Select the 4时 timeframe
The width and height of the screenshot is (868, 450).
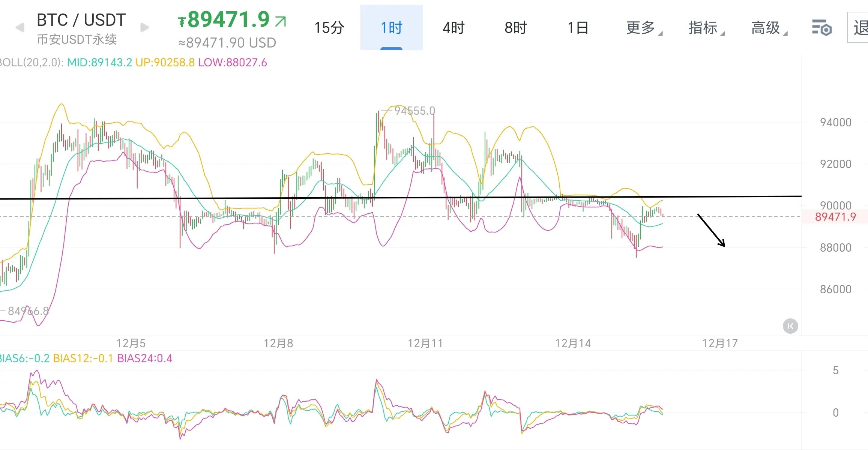[x=454, y=28]
